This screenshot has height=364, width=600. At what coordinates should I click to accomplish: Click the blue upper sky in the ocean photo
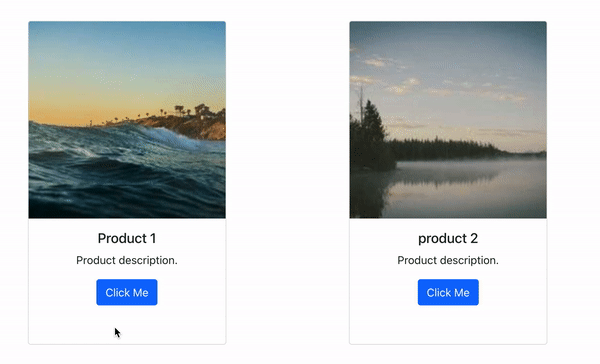(127, 44)
